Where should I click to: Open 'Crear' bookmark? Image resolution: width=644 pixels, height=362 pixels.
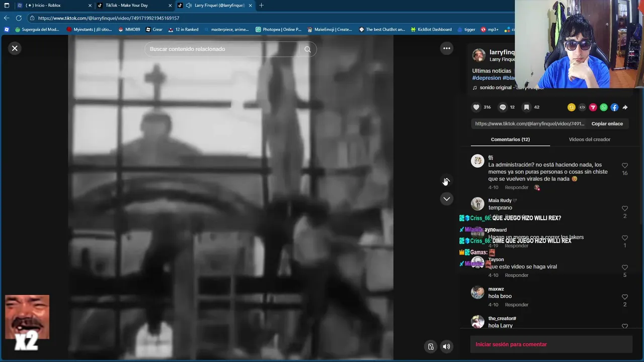154,30
